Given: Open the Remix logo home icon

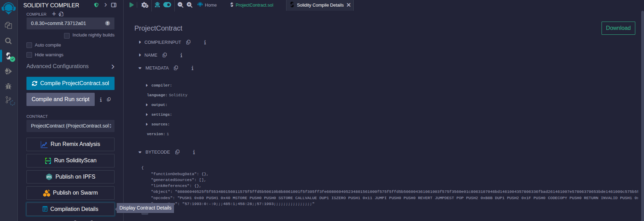Looking at the screenshot, I should click(x=9, y=8).
